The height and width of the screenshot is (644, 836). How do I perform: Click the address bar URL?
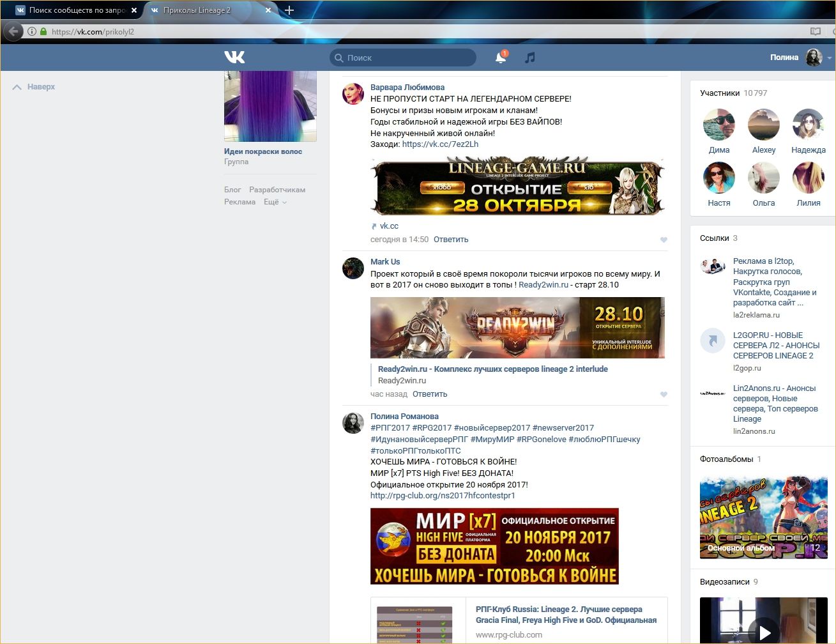pyautogui.click(x=93, y=31)
